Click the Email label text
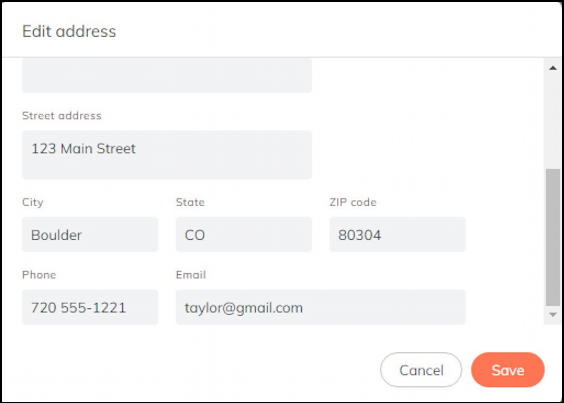The width and height of the screenshot is (564, 403). (x=191, y=275)
